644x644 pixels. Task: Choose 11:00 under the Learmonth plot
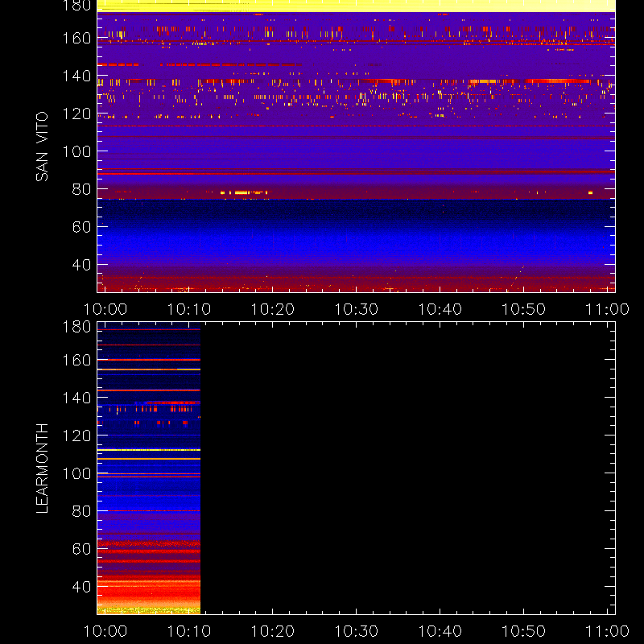608,631
